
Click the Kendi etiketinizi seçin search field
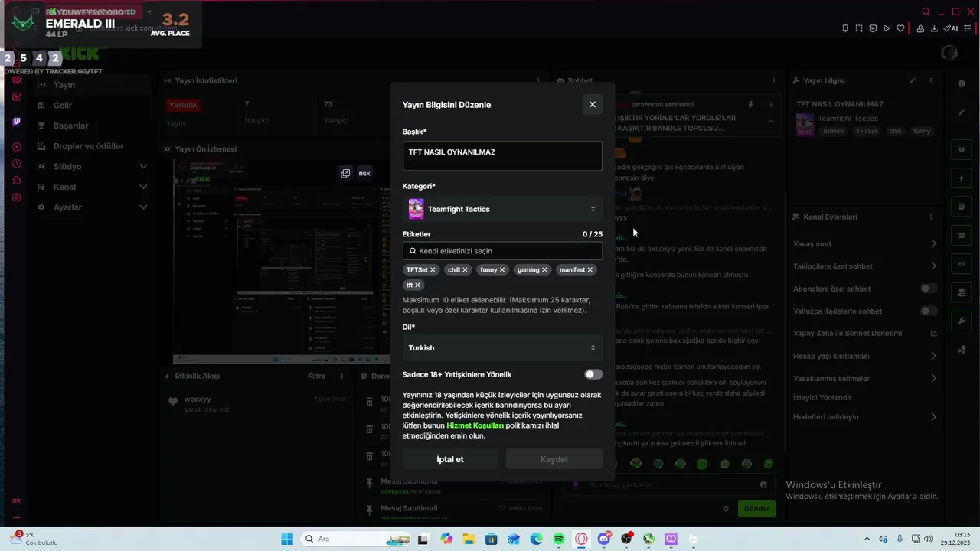[x=502, y=251]
